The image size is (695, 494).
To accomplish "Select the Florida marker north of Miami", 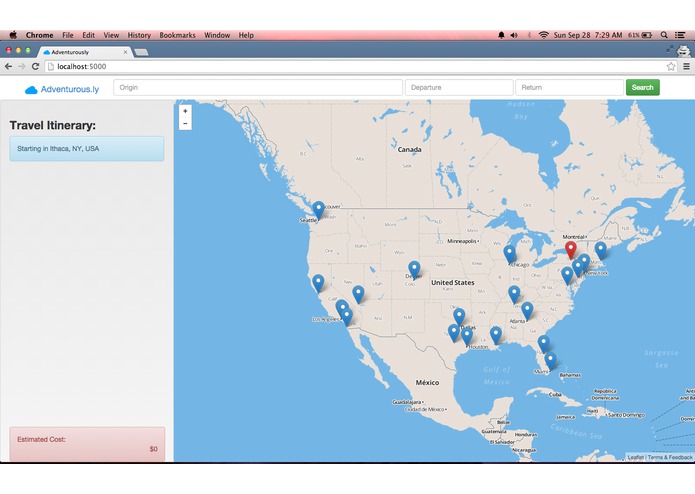I will coord(544,344).
